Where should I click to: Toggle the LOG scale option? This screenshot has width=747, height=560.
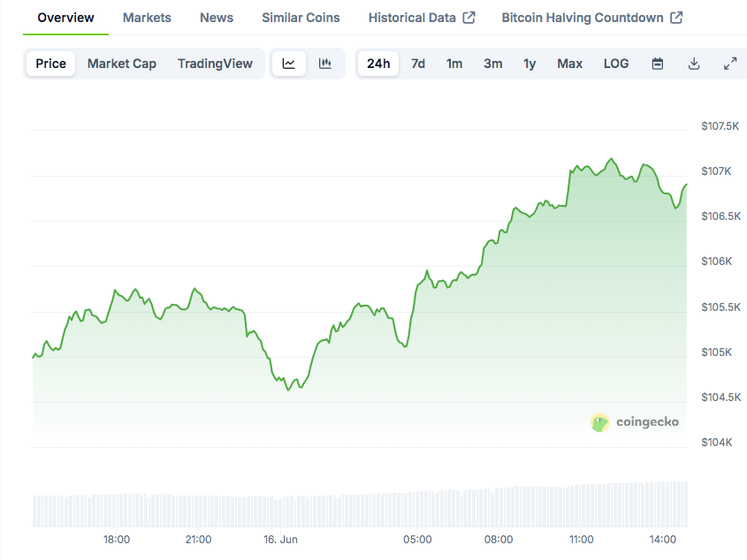click(616, 64)
